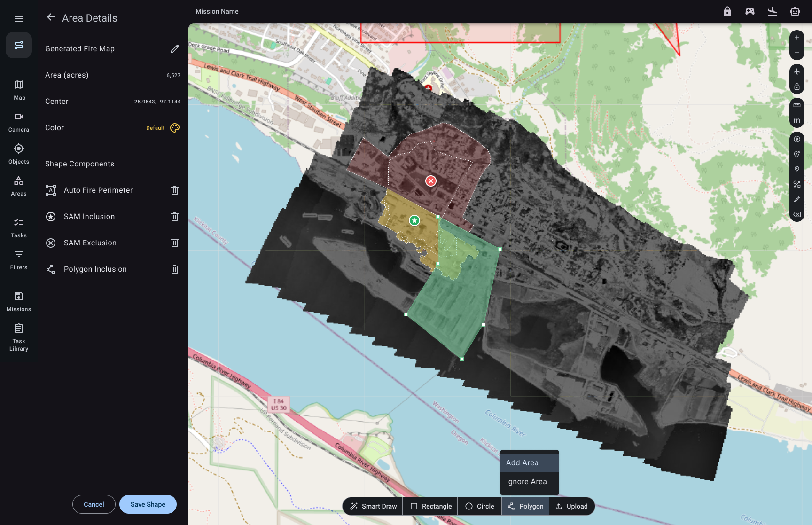This screenshot has width=812, height=525.
Task: Click the landing aircraft icon
Action: click(x=773, y=11)
